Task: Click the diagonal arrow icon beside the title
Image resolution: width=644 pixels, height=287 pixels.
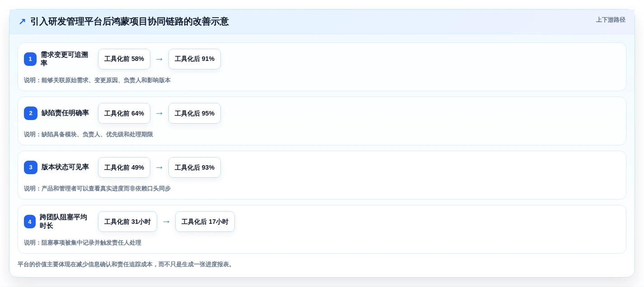Action: (x=22, y=22)
